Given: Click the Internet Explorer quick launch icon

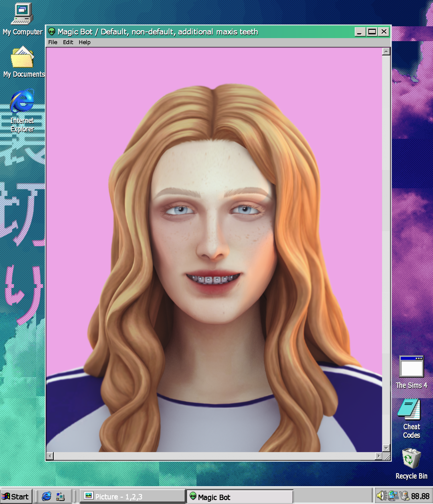Looking at the screenshot, I should coord(47,496).
